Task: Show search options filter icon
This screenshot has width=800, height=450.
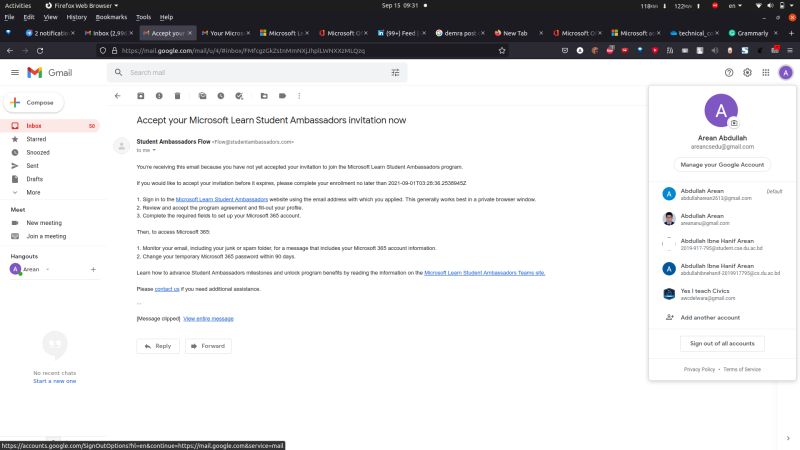Action: 395,73
